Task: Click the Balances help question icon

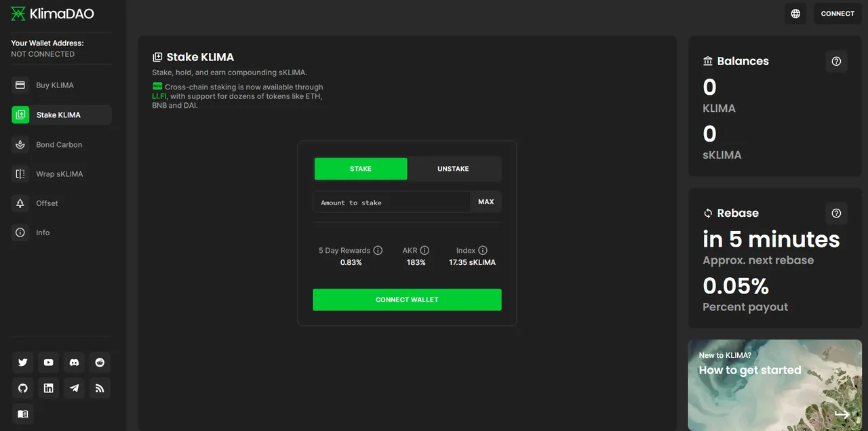Action: [836, 61]
